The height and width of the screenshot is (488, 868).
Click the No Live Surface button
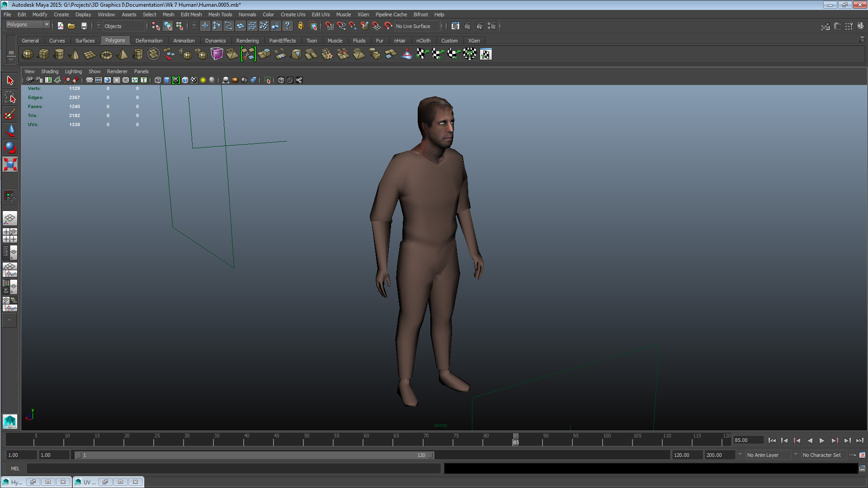(413, 26)
